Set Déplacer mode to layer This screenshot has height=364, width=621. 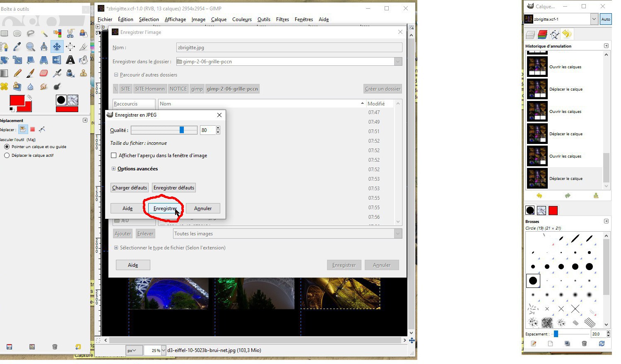[x=23, y=129]
